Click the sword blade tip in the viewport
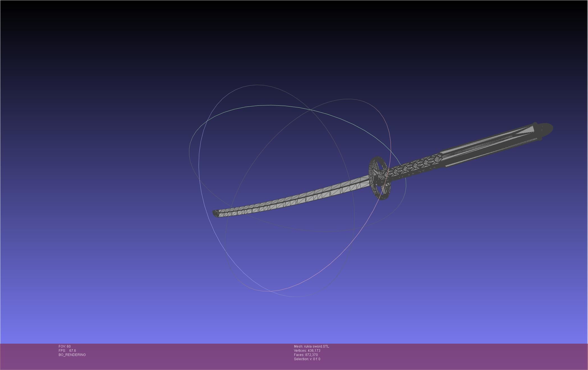This screenshot has width=588, height=370. [215, 213]
